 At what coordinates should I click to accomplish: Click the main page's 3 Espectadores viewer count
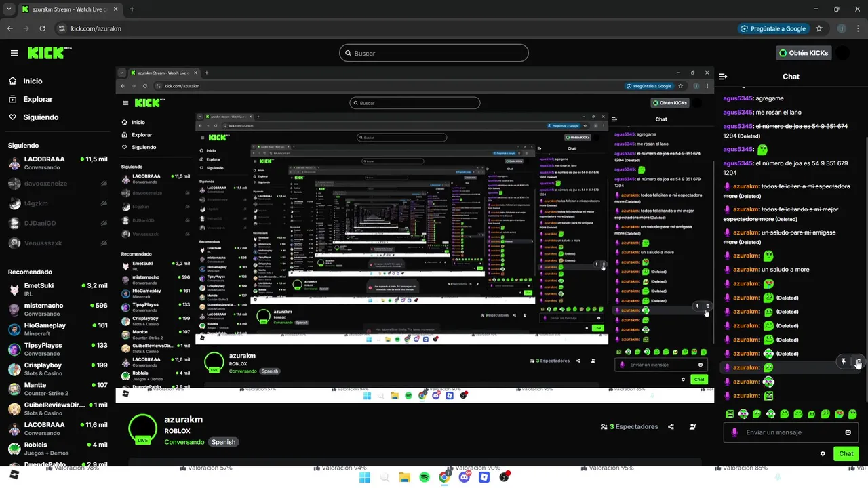click(629, 426)
